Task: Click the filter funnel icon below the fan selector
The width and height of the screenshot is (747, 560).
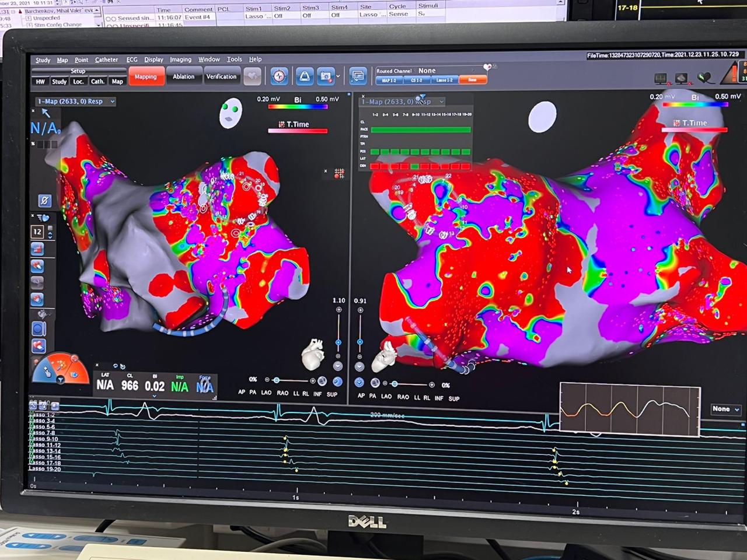Action: coord(60,380)
